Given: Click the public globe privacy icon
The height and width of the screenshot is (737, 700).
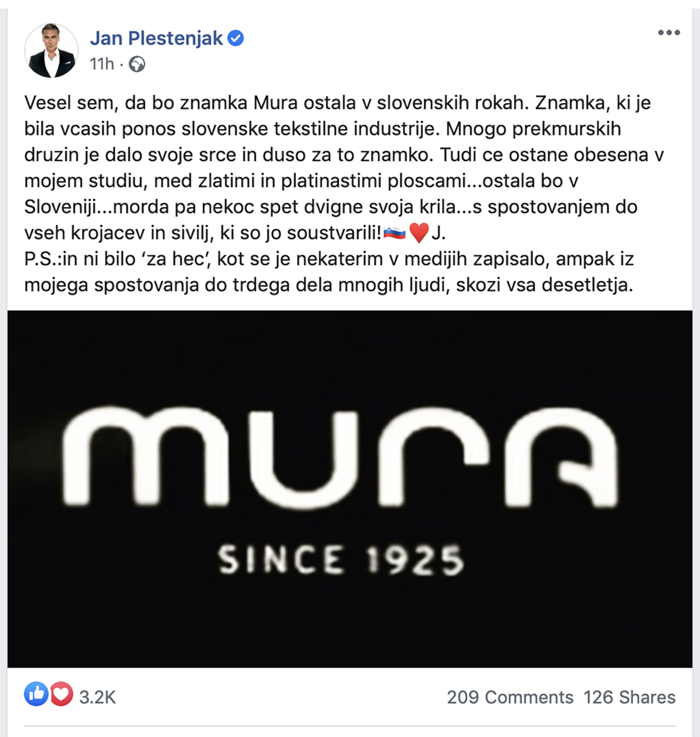Looking at the screenshot, I should click(137, 65).
